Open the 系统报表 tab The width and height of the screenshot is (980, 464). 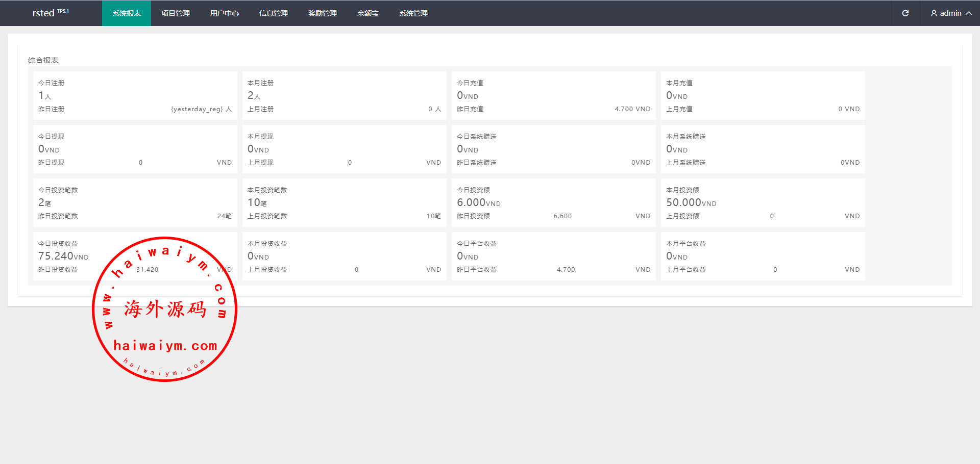click(x=127, y=13)
